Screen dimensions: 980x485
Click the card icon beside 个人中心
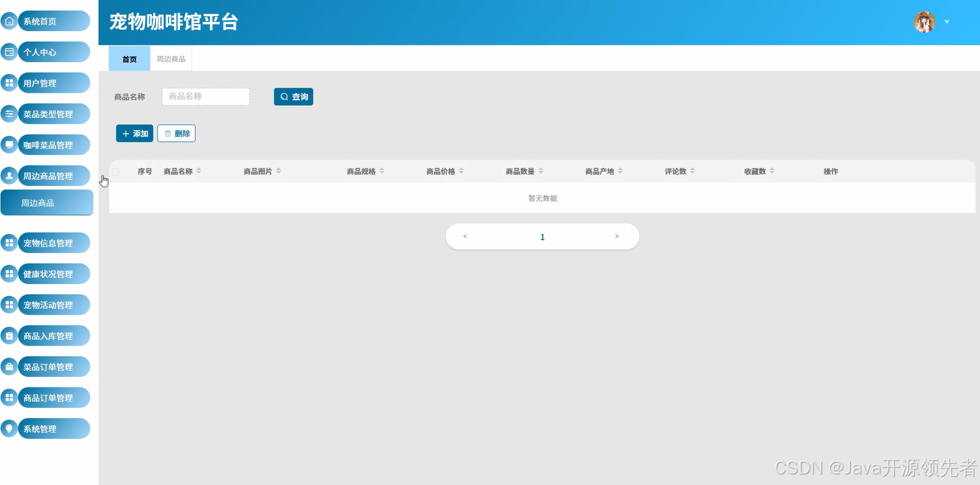pyautogui.click(x=9, y=52)
